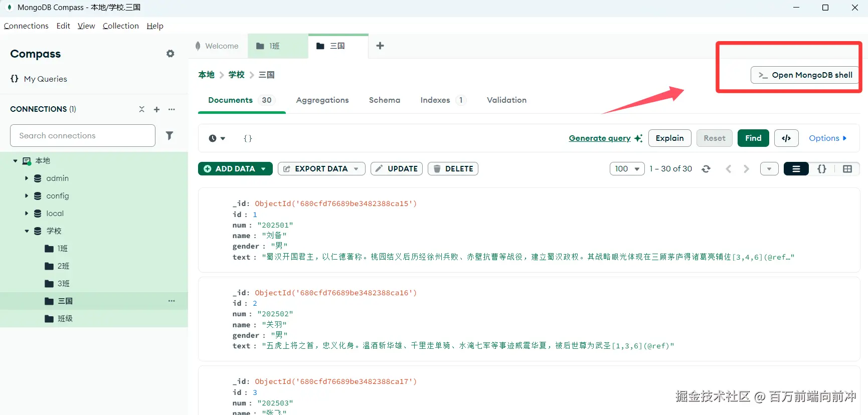Switch to list view
Viewport: 868px width, 415px height.
pos(796,169)
